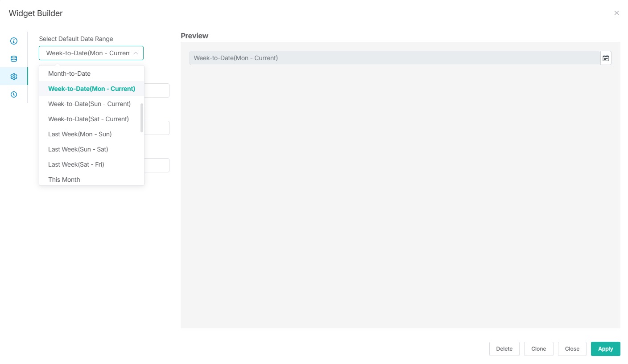This screenshot has height=364, width=628.
Task: Select This Month from the dropdown list
Action: (x=64, y=180)
